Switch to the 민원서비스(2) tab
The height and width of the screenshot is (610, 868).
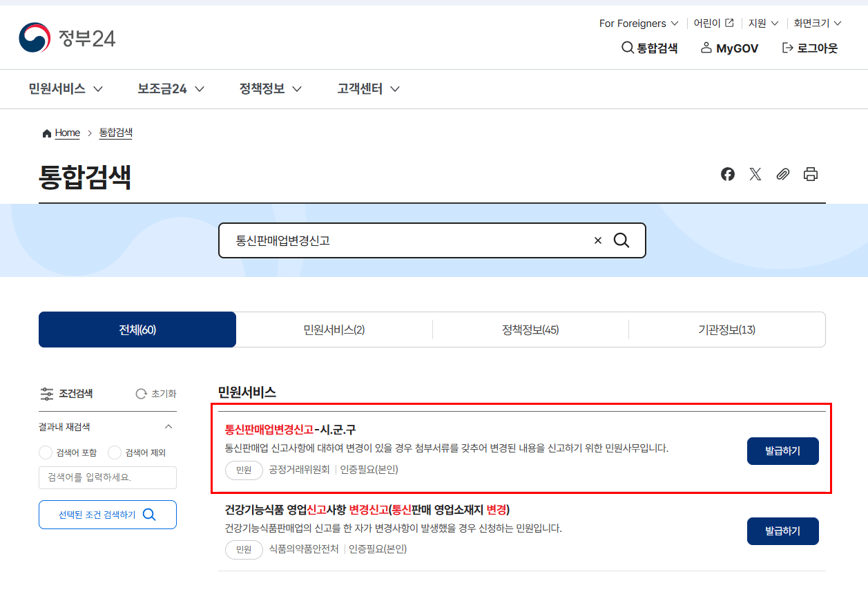[x=334, y=330]
